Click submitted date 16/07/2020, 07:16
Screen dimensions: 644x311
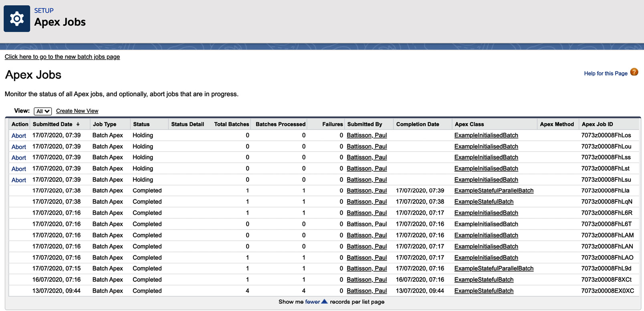tap(57, 280)
